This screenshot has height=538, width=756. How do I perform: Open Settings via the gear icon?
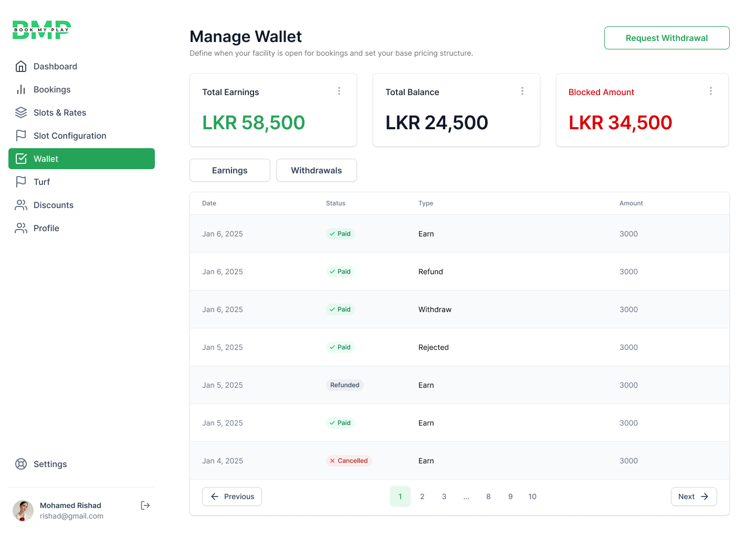21,464
